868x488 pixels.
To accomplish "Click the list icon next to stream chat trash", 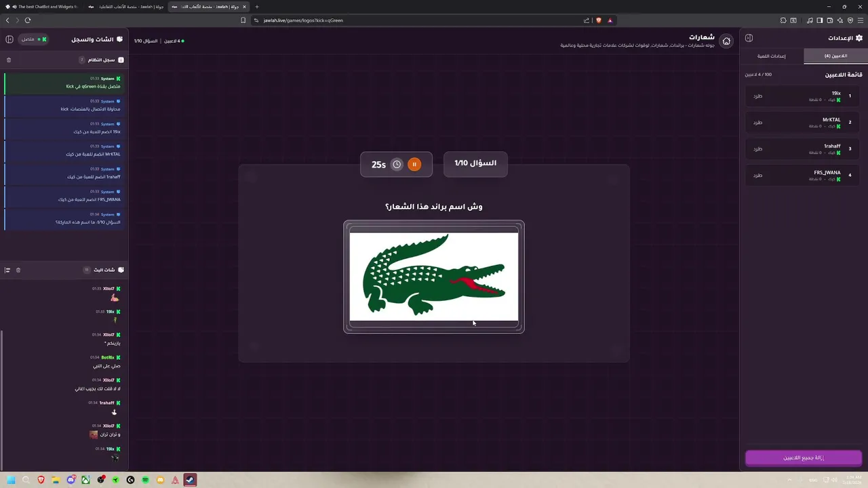I will click(x=7, y=270).
